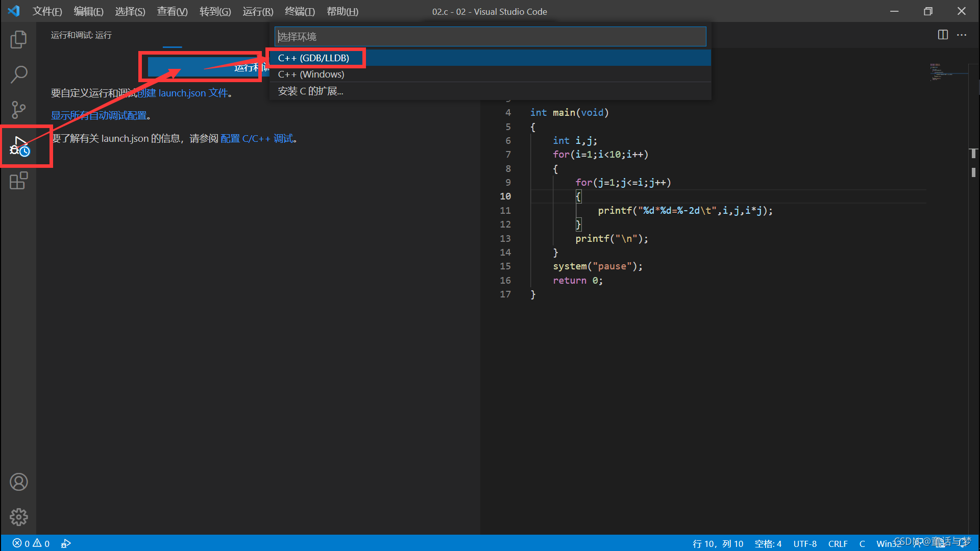Open the 文件(F) menu
This screenshot has height=551, width=980.
[47, 11]
